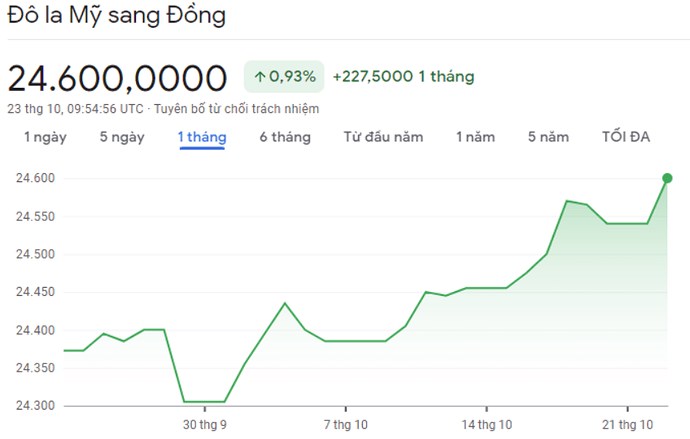Click the "+227,5000 1 tháng" change text

pyautogui.click(x=404, y=77)
